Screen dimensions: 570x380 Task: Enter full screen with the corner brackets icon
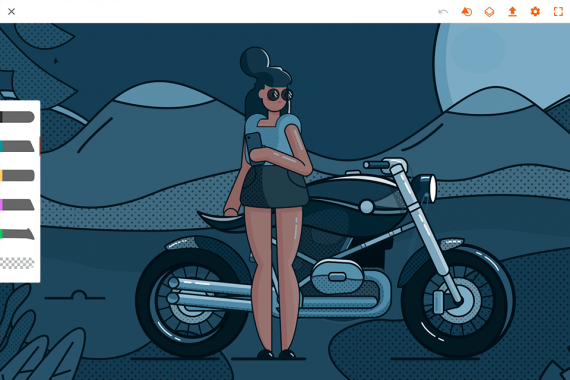pyautogui.click(x=558, y=12)
